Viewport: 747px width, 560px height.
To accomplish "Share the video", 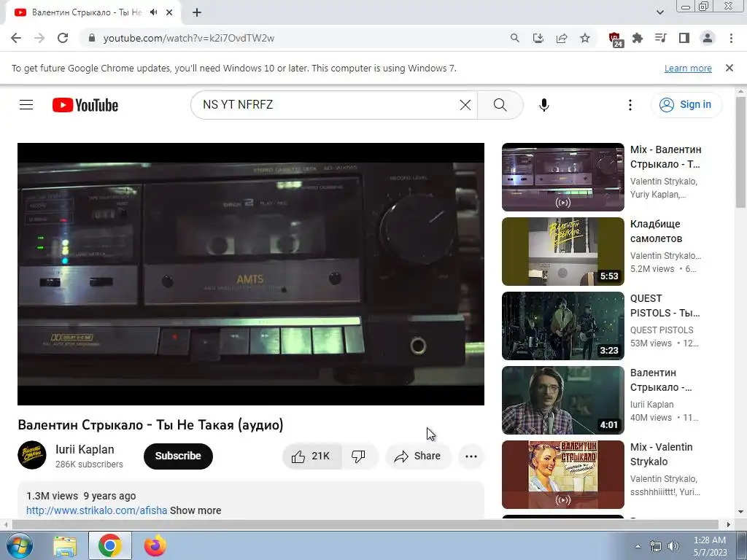I will tap(418, 456).
